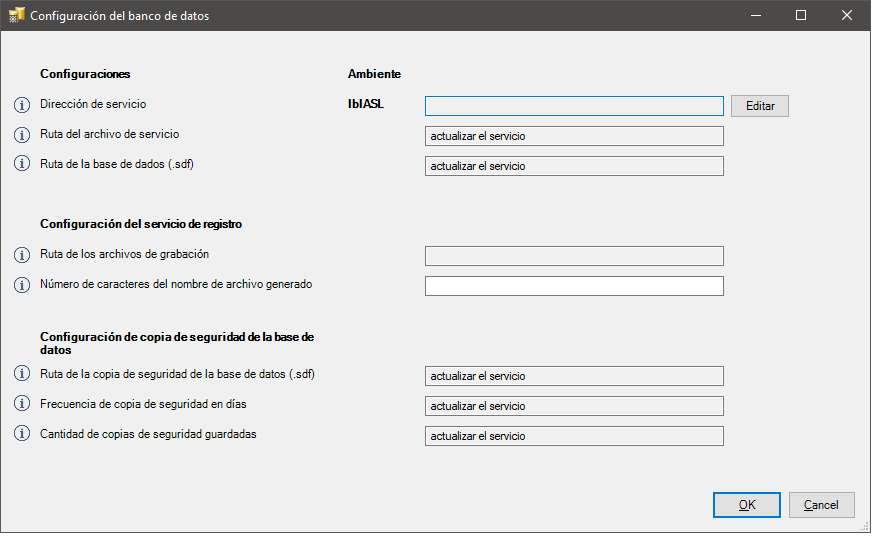Click the Ruta del archivo de servicio label
The height and width of the screenshot is (543, 884).
pos(109,134)
